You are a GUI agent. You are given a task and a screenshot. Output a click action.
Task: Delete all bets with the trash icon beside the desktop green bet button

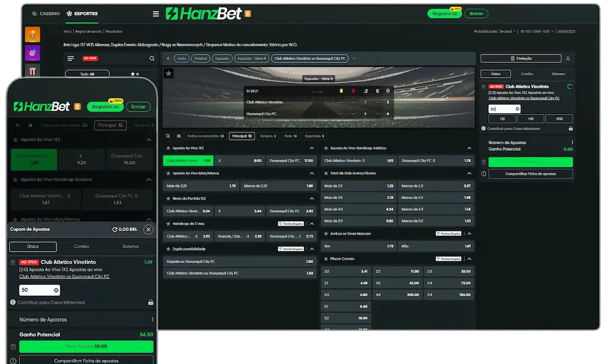tap(483, 162)
